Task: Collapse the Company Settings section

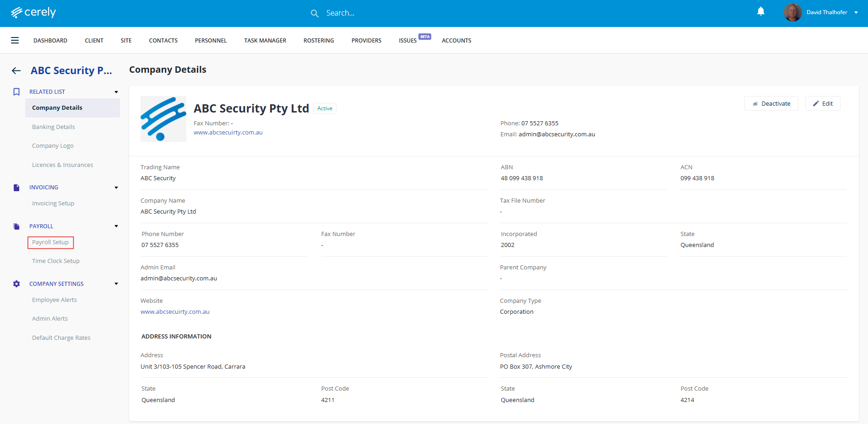Action: (x=116, y=284)
